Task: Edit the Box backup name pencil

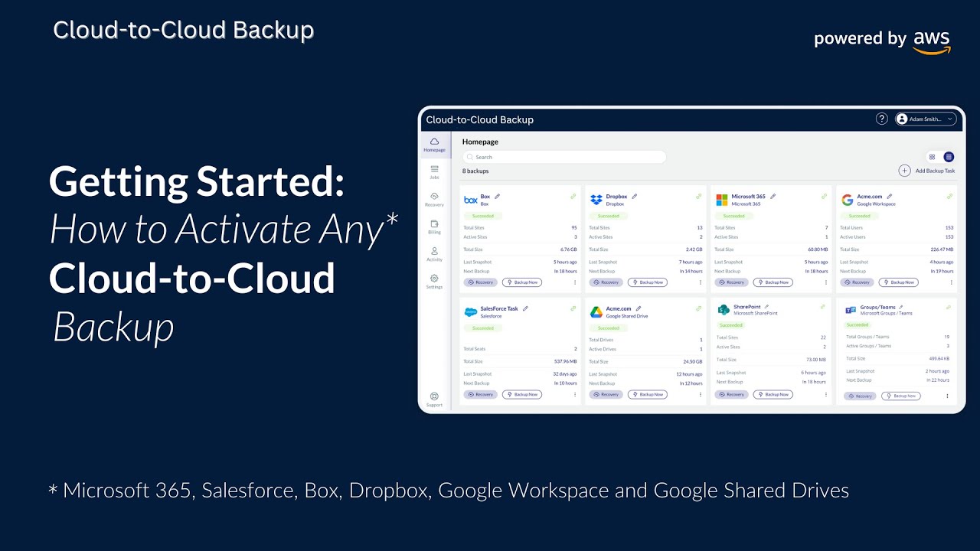Action: pyautogui.click(x=497, y=197)
